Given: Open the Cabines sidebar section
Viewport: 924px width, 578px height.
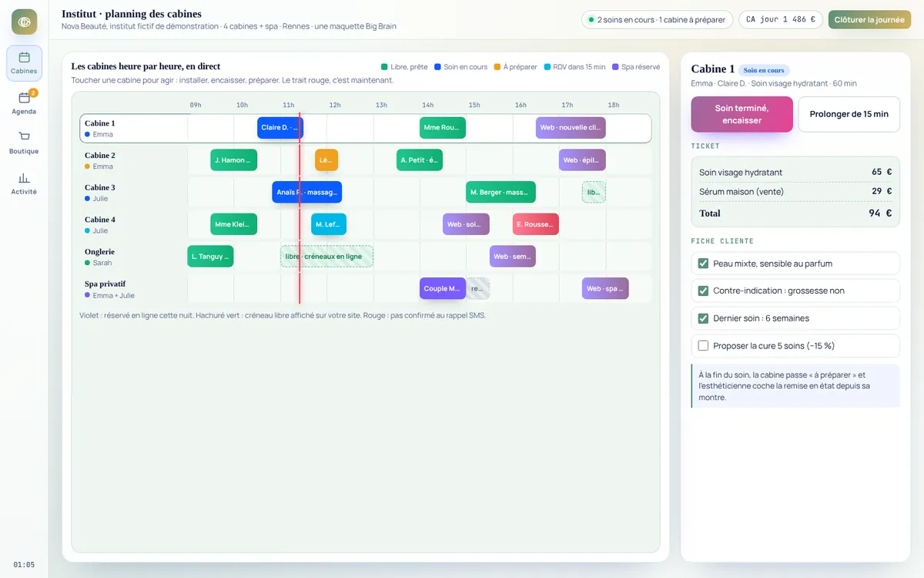Looking at the screenshot, I should (24, 62).
